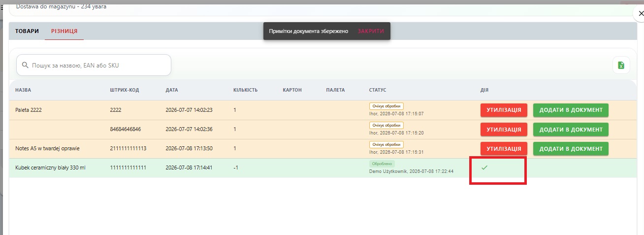
Task: Click УТИЛІЗАЦІЯ for Paleta 2222
Action: point(504,110)
